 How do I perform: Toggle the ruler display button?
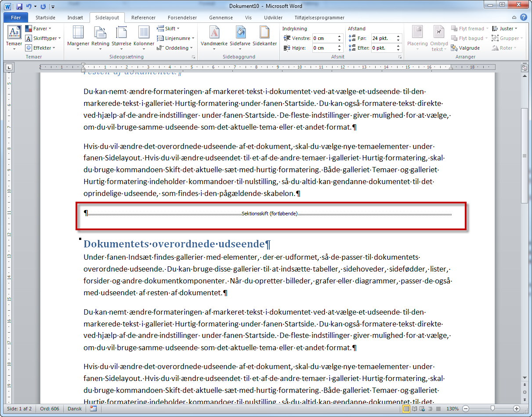point(524,68)
